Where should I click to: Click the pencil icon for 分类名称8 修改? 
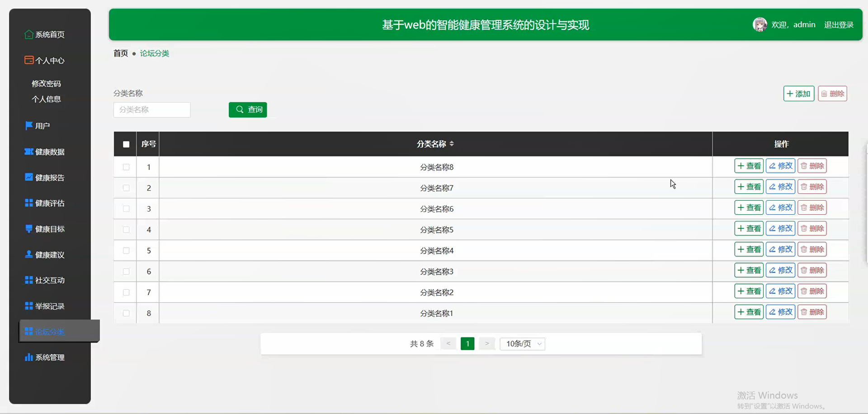pyautogui.click(x=772, y=166)
